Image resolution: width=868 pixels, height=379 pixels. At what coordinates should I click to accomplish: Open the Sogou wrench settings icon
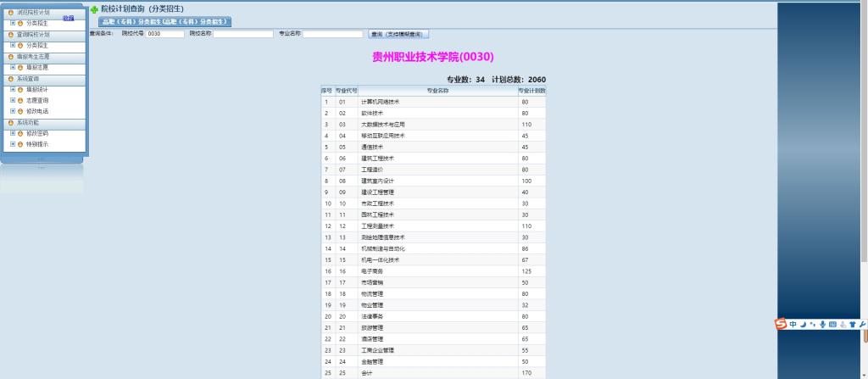pyautogui.click(x=862, y=324)
